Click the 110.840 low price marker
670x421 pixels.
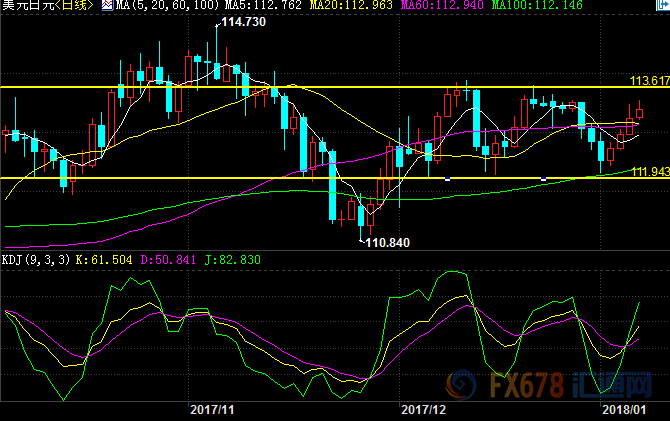(387, 242)
